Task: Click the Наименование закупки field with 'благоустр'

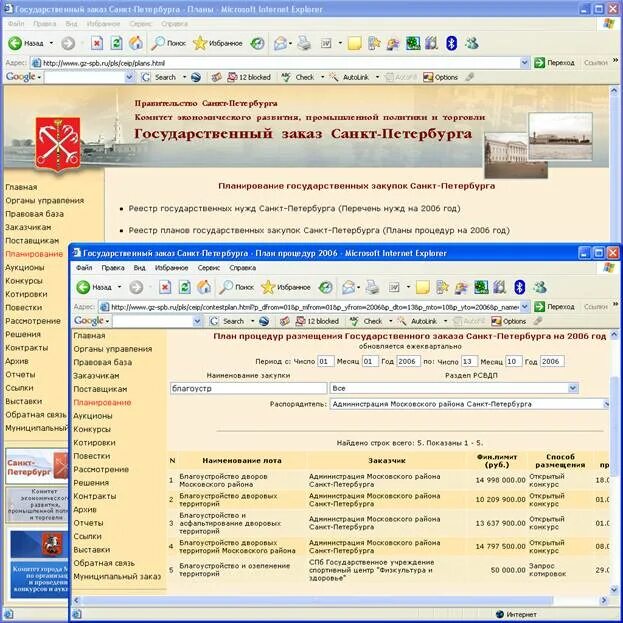Action: pos(248,388)
